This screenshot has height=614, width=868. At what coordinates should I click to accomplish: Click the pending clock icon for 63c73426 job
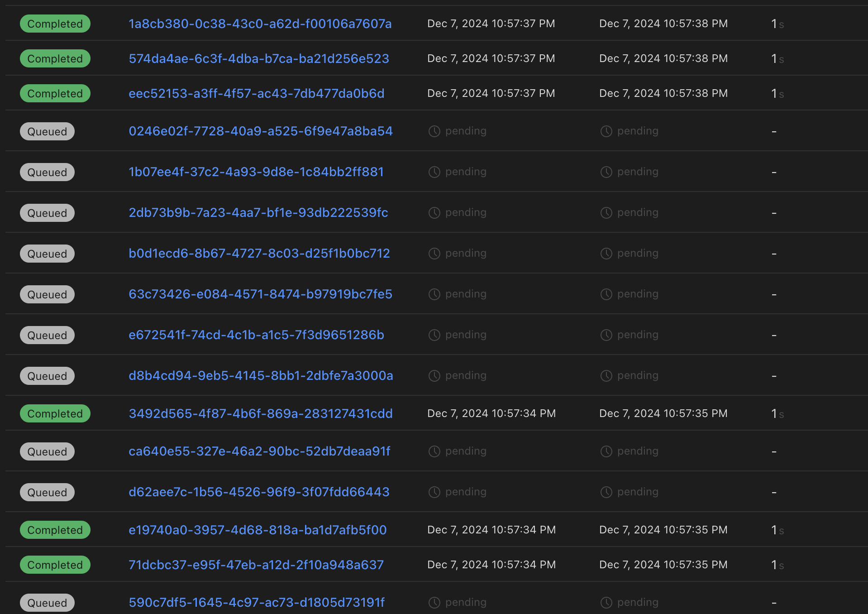[x=434, y=294]
